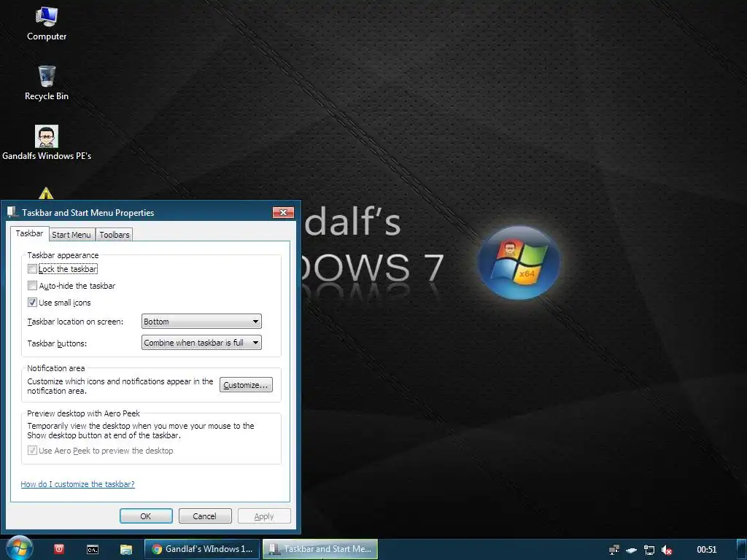Open Taskbar location on screen dropdown
Screen dimensions: 747x560
(201, 322)
